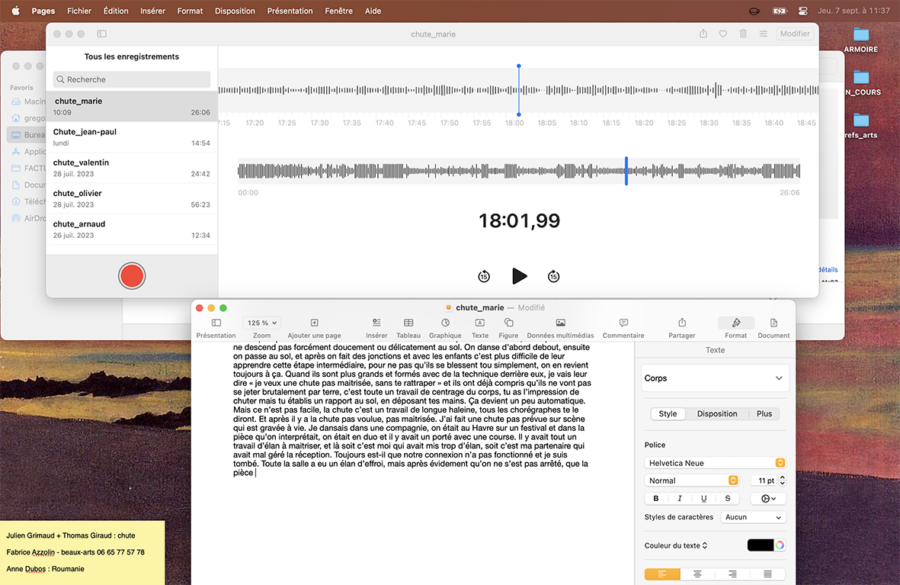Open the 125 % zoom dropdown
Image resolution: width=900 pixels, height=585 pixels.
tap(262, 323)
